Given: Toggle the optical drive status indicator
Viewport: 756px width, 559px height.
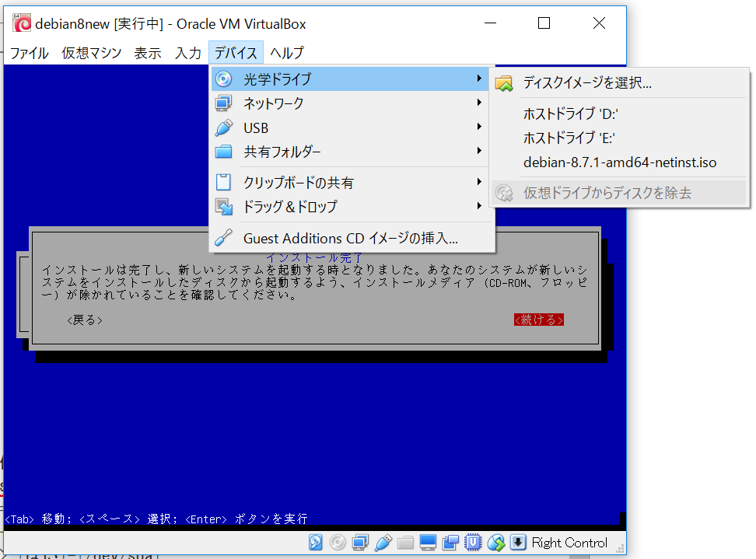Looking at the screenshot, I should 338,542.
